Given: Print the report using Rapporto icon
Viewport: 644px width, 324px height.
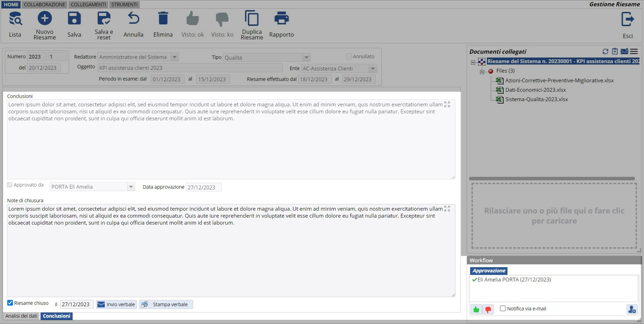Looking at the screenshot, I should pos(281,18).
